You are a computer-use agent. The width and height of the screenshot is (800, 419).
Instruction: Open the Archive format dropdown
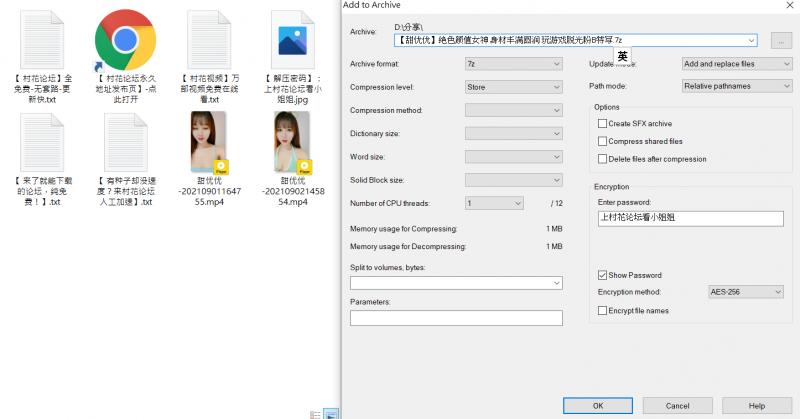coord(514,64)
